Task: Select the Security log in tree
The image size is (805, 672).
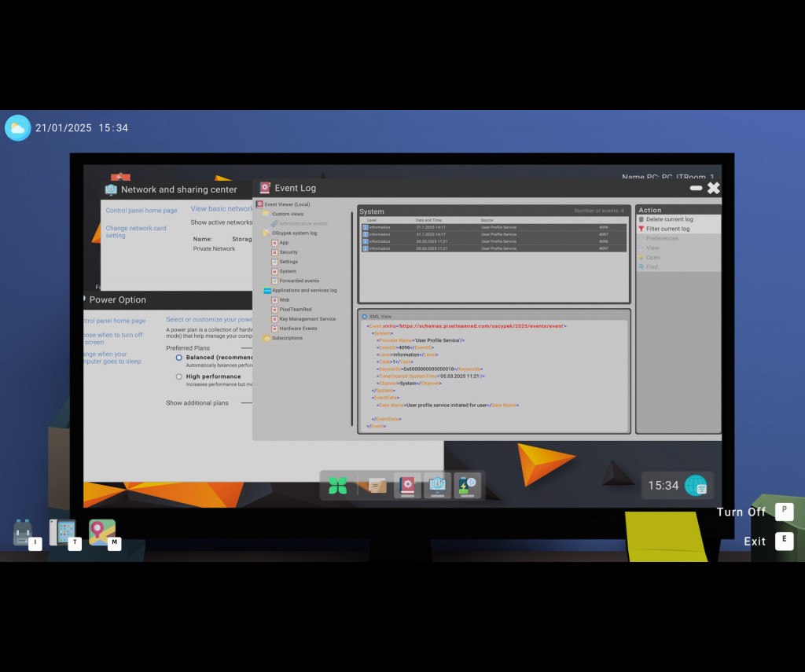Action: pos(289,252)
